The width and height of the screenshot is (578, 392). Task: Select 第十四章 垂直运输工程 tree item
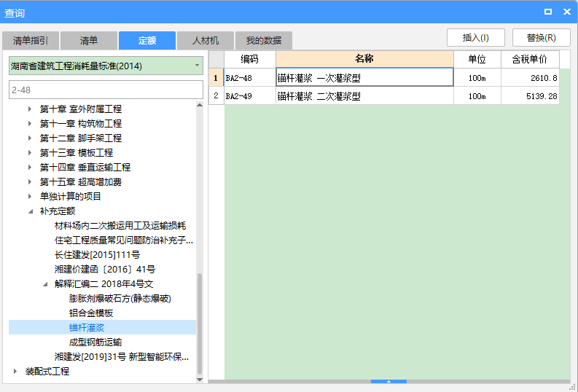(85, 168)
